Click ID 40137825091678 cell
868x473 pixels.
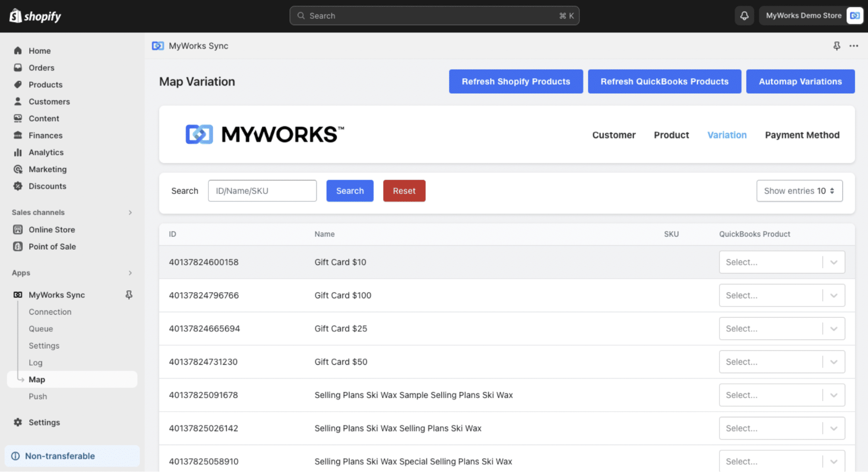tap(203, 395)
